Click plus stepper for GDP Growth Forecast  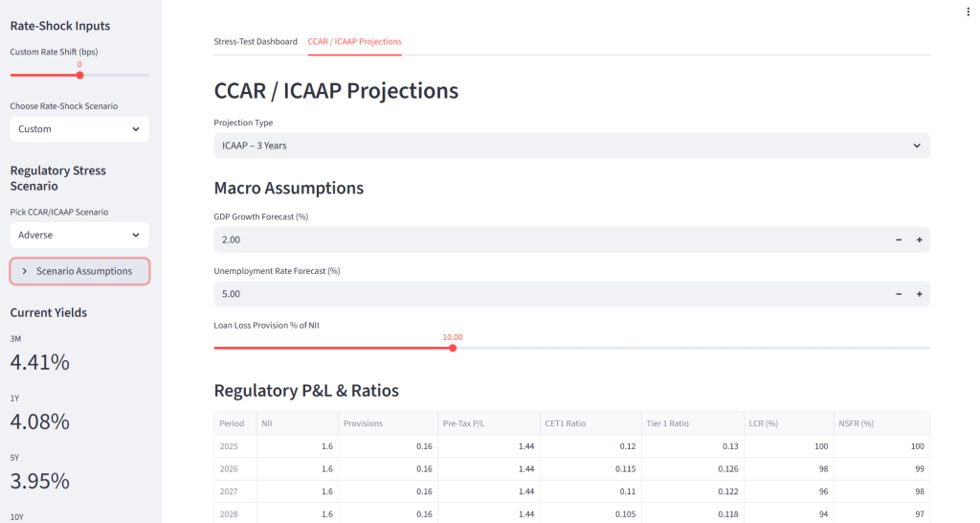(919, 239)
